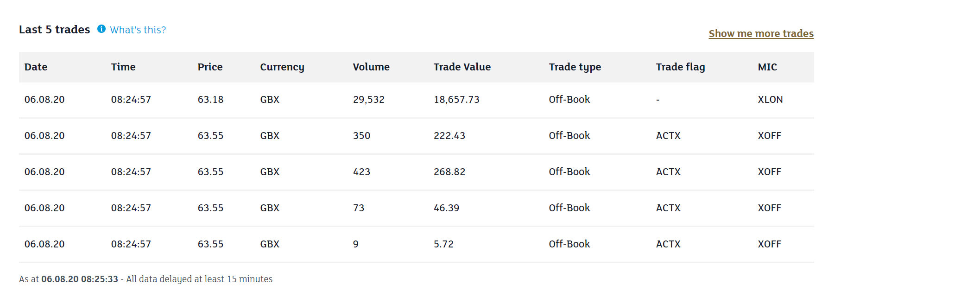Select the Volume column header
The width and height of the screenshot is (980, 291).
pos(371,67)
